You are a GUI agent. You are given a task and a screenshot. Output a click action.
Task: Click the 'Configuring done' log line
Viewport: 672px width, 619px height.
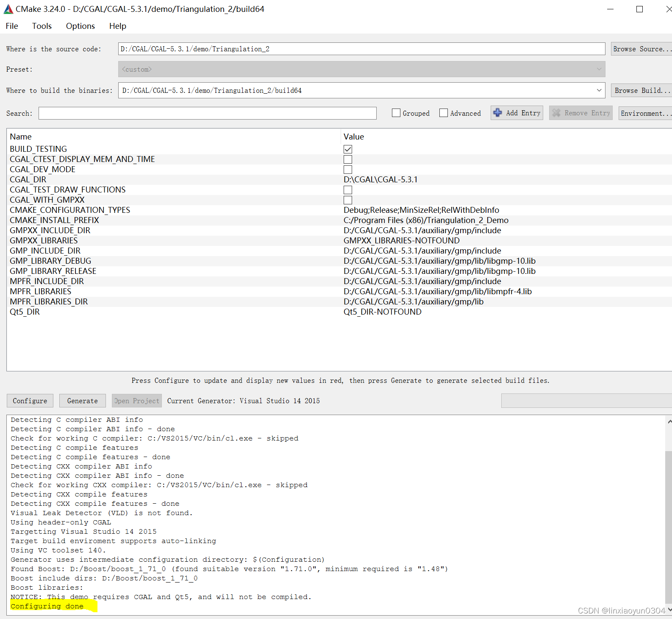[47, 606]
